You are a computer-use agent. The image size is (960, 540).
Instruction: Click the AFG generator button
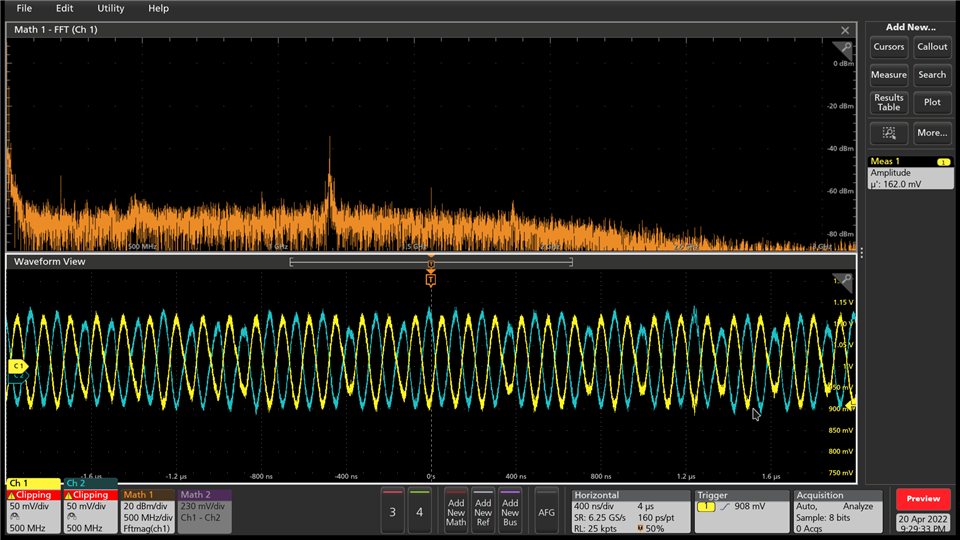click(x=546, y=511)
